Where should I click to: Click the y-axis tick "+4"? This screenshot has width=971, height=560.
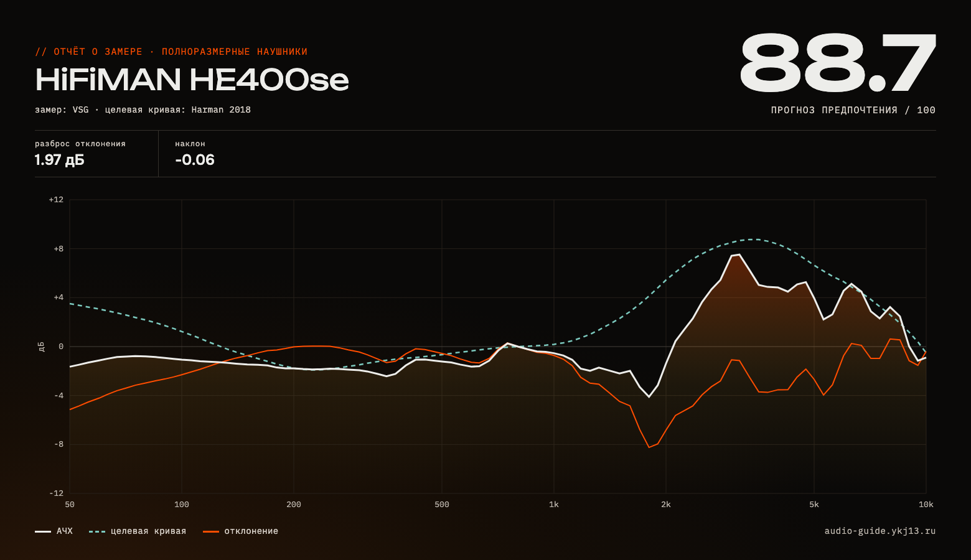point(58,297)
